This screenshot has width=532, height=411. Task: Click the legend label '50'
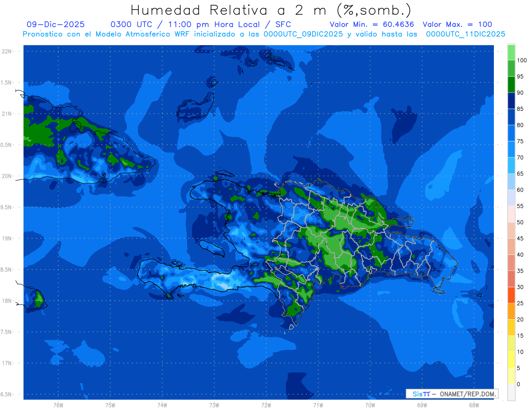coord(520,222)
